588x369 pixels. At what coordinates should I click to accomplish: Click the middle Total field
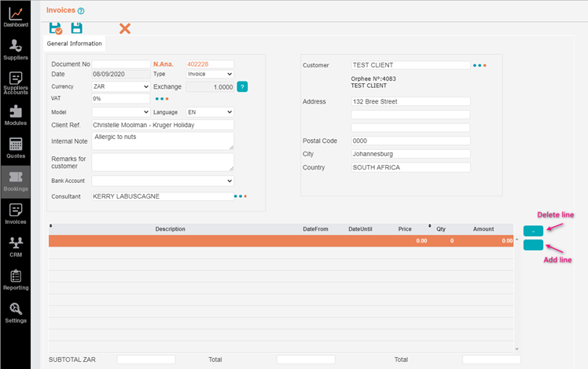click(x=306, y=360)
